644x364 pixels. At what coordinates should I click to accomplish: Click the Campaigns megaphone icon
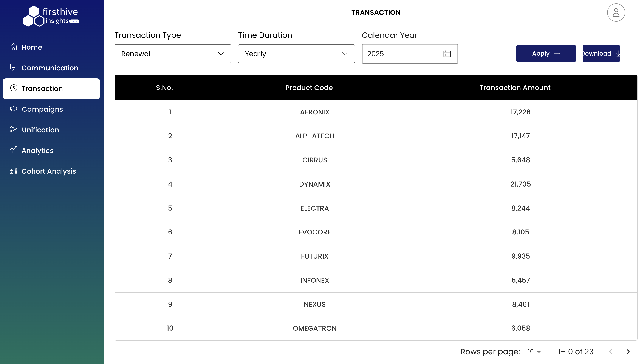14,109
